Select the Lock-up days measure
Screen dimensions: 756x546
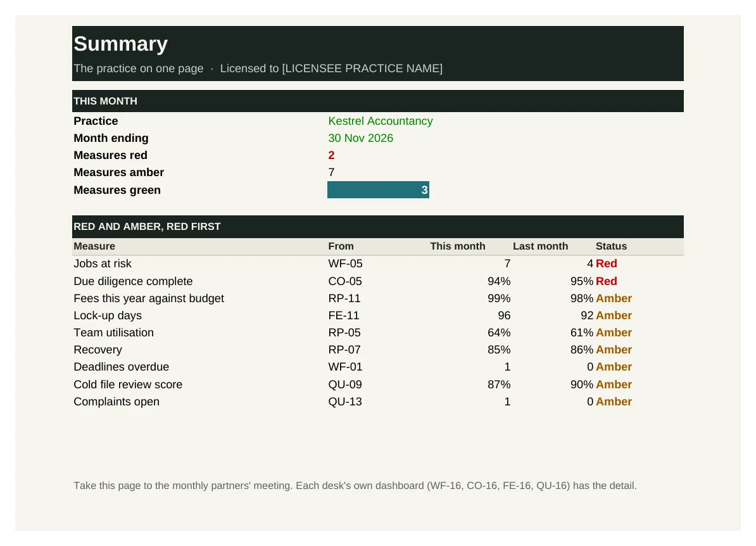pos(108,315)
